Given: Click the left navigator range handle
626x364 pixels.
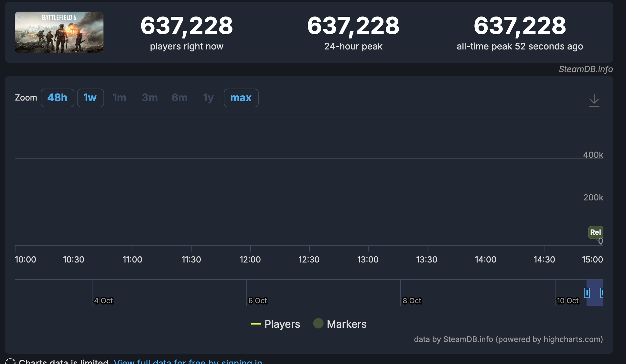Looking at the screenshot, I should [587, 293].
